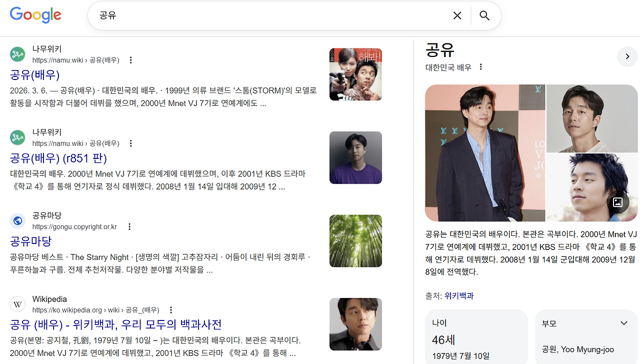The image size is (640, 364).
Task: Follow the 위키백과 source link
Action: tap(459, 296)
